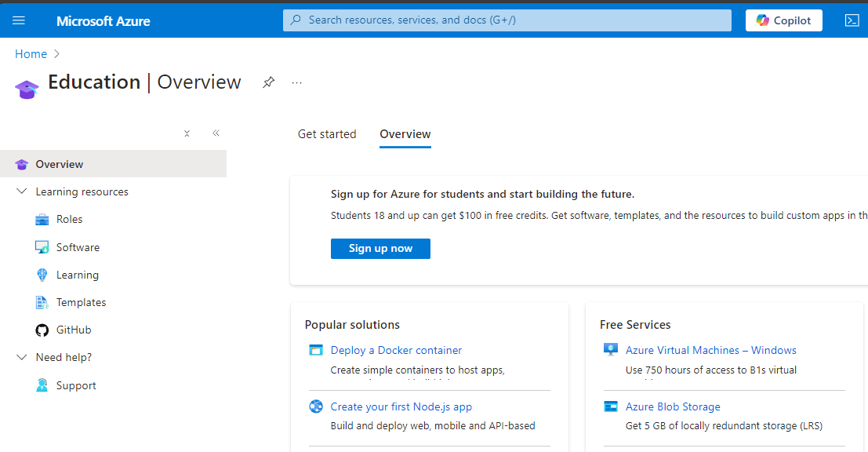The image size is (868, 452).
Task: Click the Need help? section label
Action: 64,357
